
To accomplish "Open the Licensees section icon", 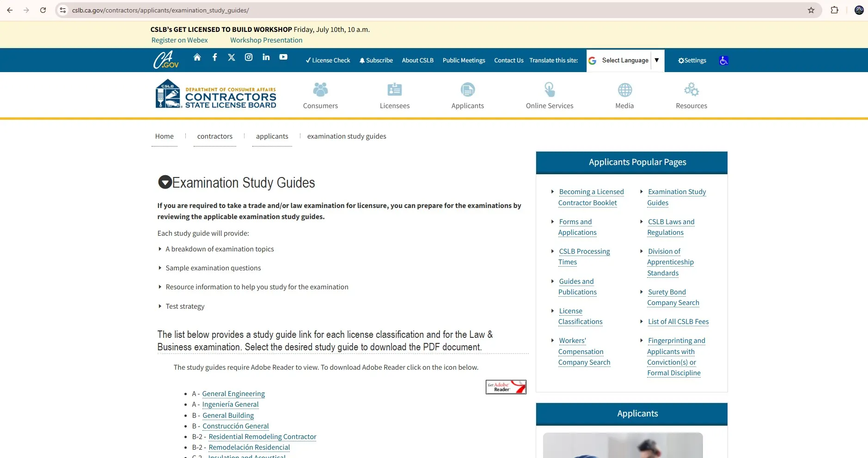I will (x=395, y=90).
